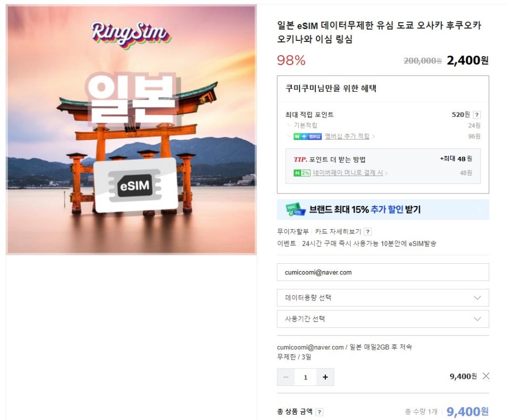Viewport: 507px width, 420px height.
Task: Click the N+ 멤버십 badge icon
Action: [x=308, y=136]
